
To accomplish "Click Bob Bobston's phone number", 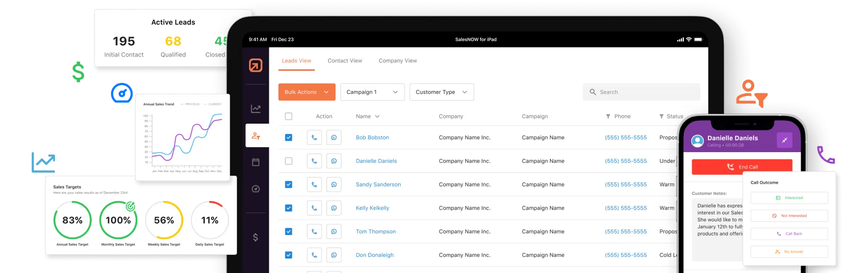I will click(x=626, y=137).
